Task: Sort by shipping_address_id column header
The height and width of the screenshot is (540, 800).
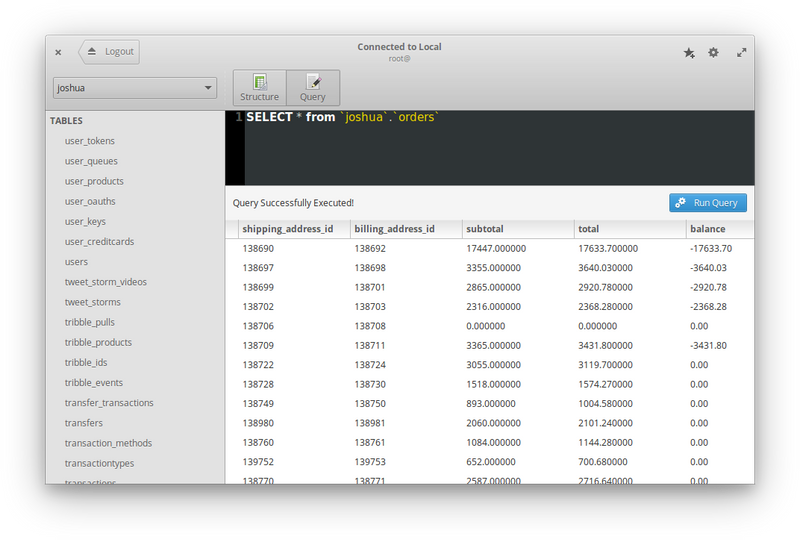Action: click(294, 229)
